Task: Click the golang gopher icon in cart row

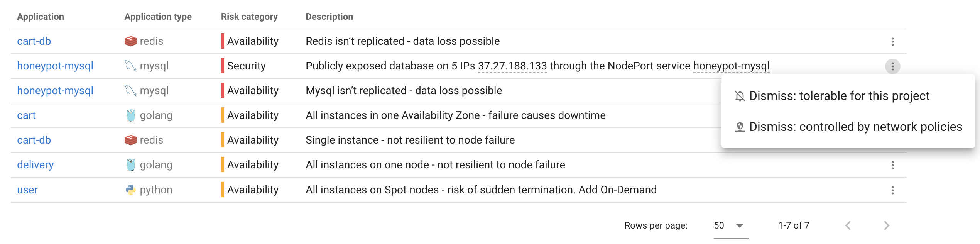Action: click(x=131, y=115)
